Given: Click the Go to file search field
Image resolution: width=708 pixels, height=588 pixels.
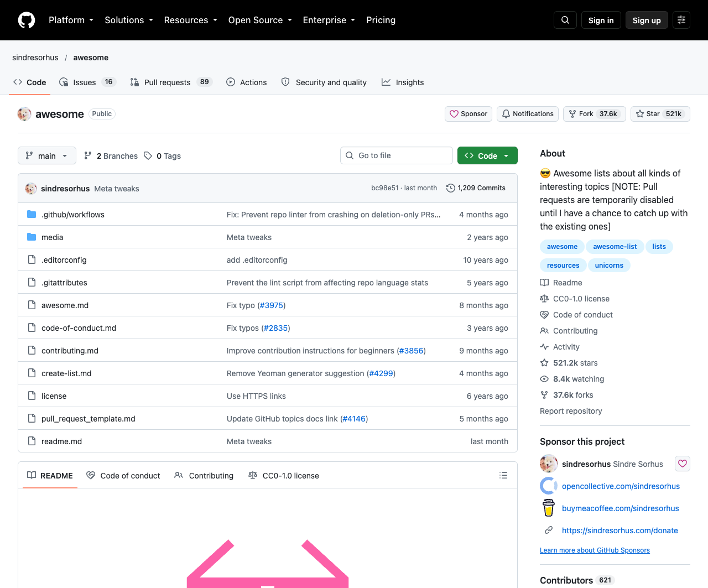Looking at the screenshot, I should pos(397,155).
